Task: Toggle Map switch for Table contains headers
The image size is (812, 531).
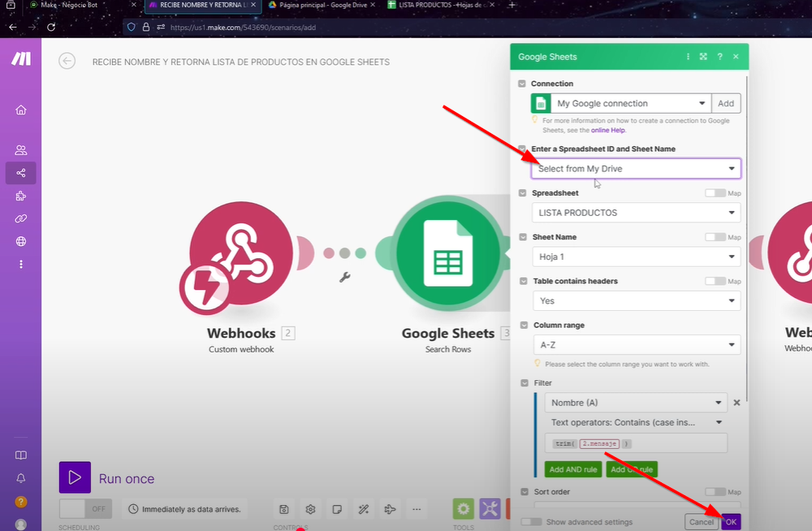Action: click(x=715, y=281)
